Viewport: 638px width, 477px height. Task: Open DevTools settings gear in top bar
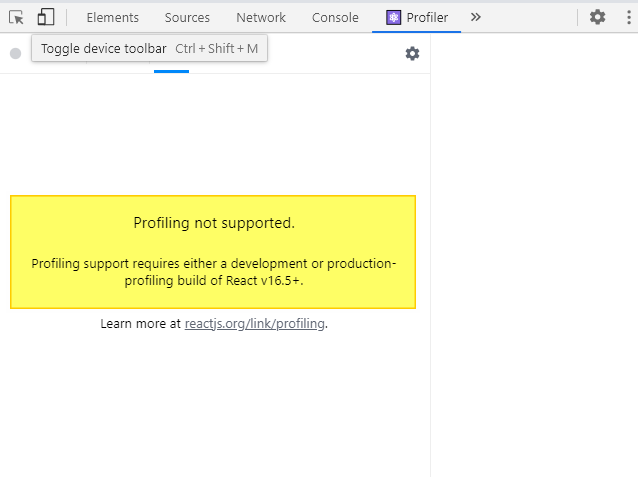point(597,17)
